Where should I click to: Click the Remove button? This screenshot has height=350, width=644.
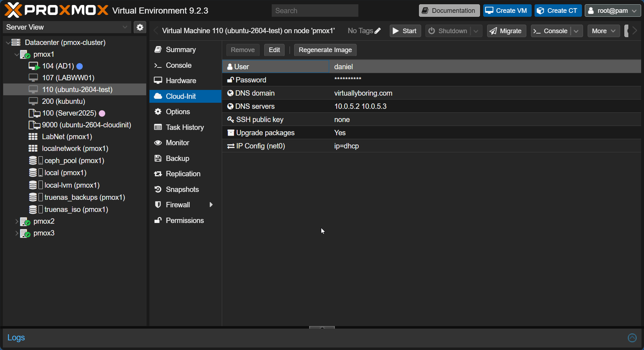[x=243, y=50]
